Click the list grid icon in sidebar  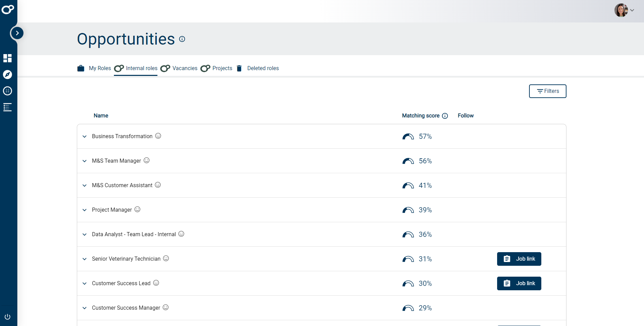click(7, 107)
